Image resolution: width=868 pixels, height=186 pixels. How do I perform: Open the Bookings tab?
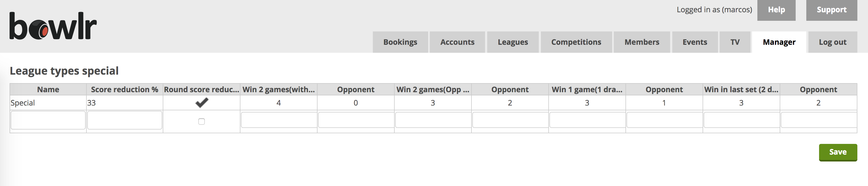click(400, 42)
